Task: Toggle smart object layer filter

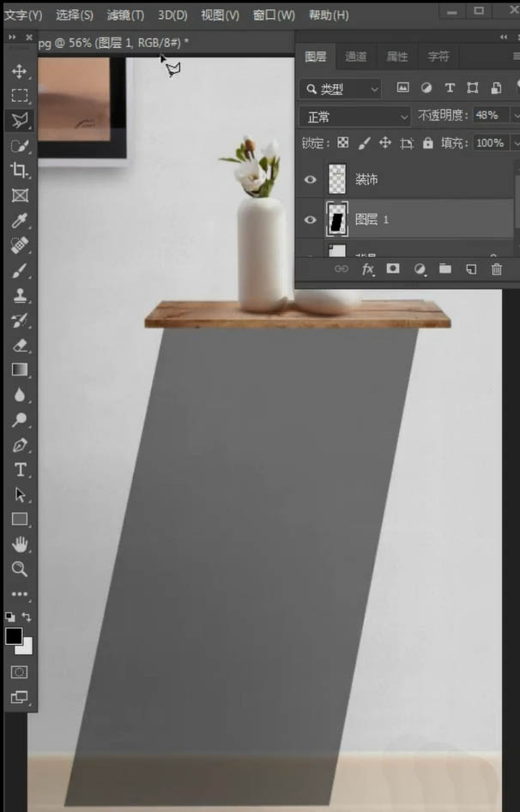Action: (x=496, y=87)
